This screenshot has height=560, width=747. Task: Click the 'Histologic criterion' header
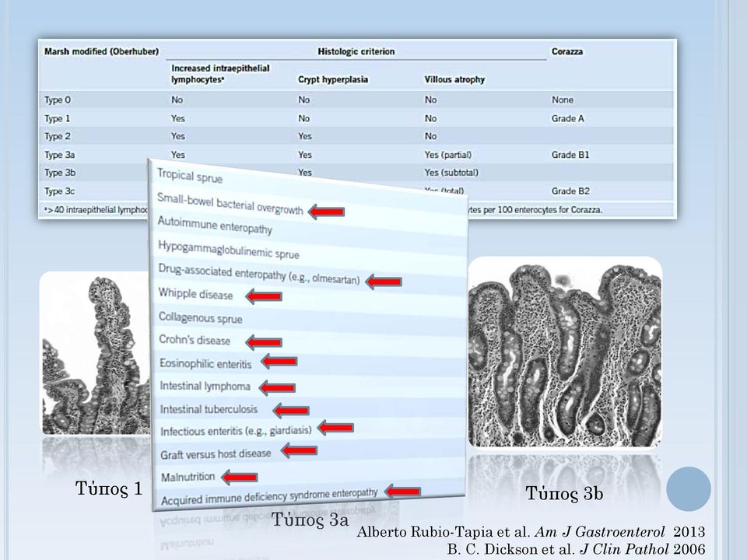tap(356, 51)
